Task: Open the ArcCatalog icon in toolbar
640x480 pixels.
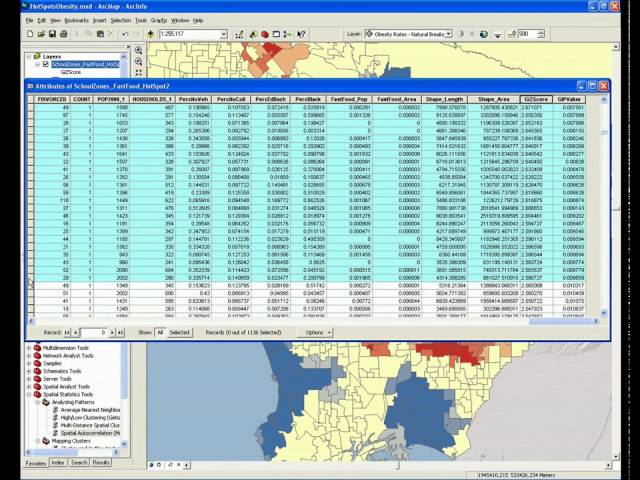Action: pyautogui.click(x=253, y=34)
